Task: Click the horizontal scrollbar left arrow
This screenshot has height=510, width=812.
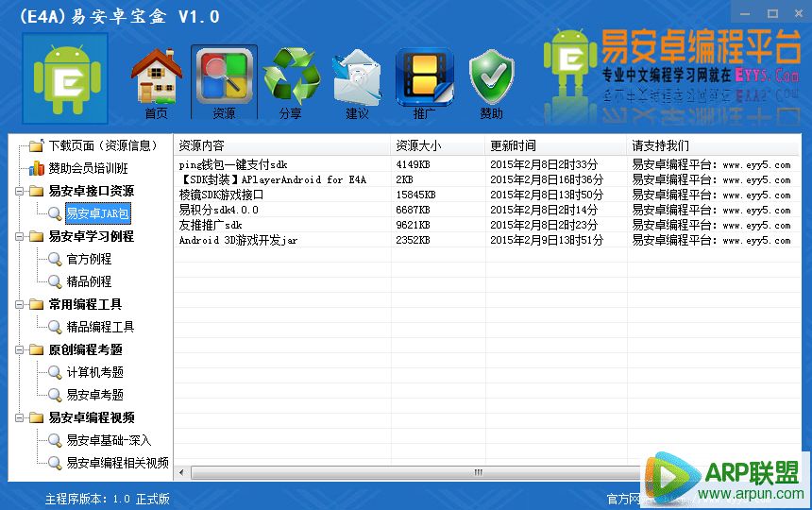Action: [x=181, y=472]
